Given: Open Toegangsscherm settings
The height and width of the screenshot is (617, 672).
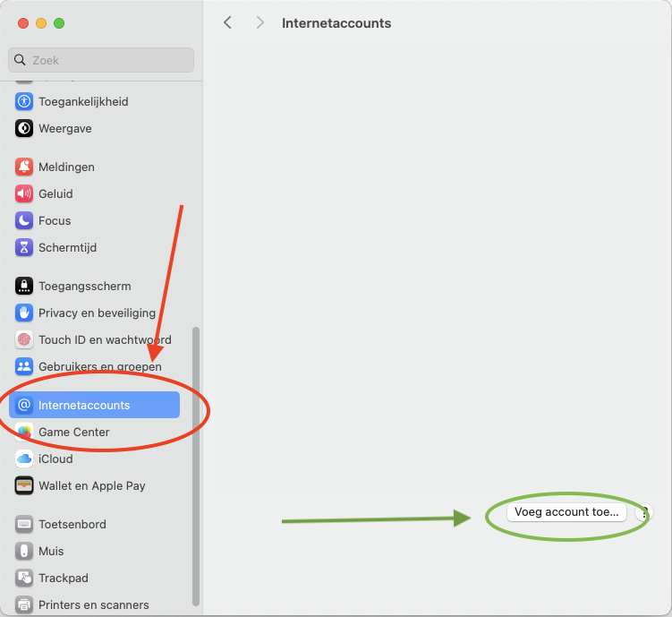Looking at the screenshot, I should (84, 286).
